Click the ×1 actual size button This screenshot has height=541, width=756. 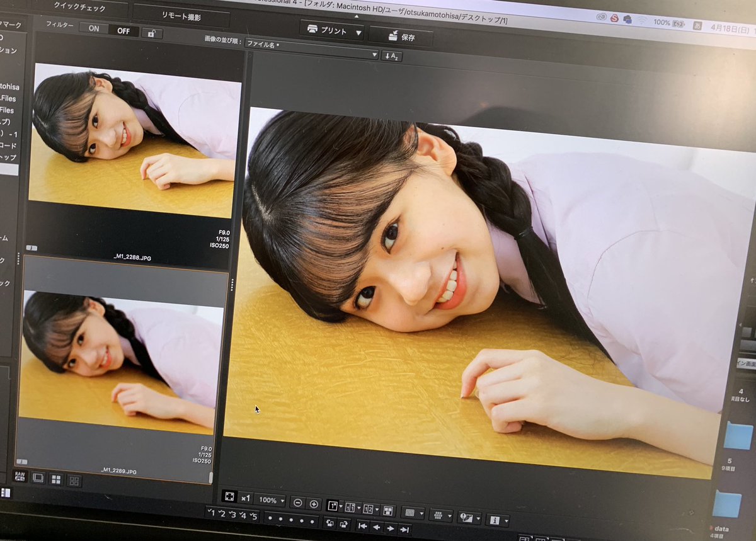246,498
